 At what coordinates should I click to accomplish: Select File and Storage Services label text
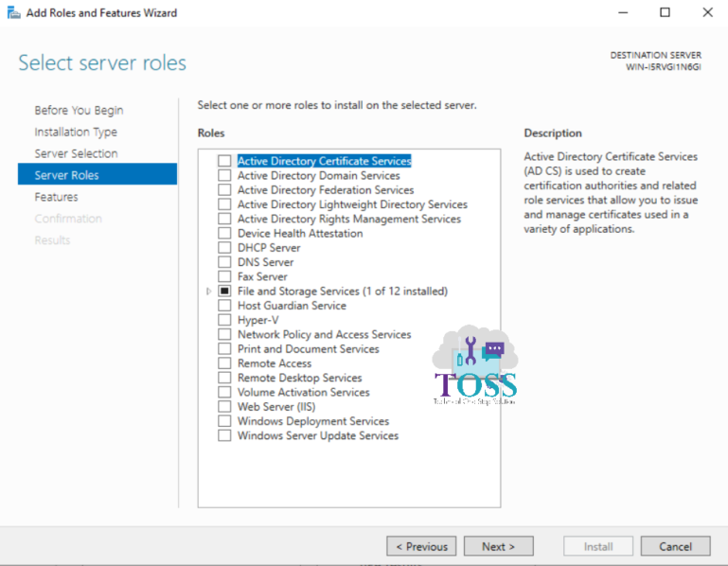343,292
